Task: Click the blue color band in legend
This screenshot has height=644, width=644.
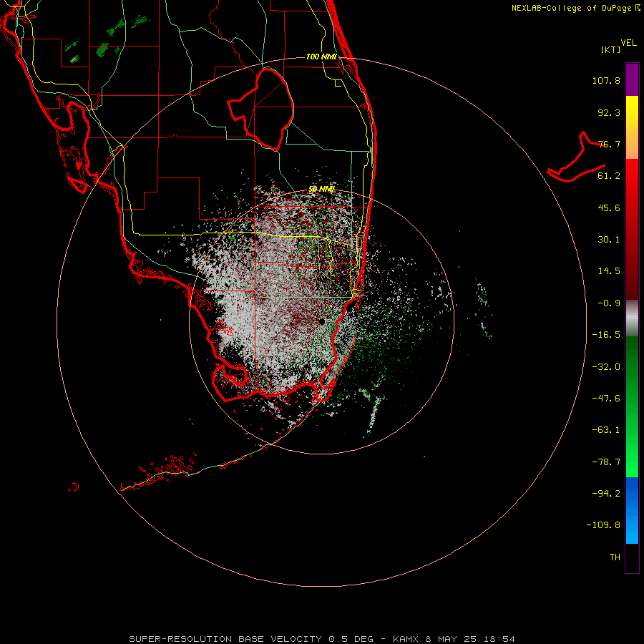Action: 632,510
